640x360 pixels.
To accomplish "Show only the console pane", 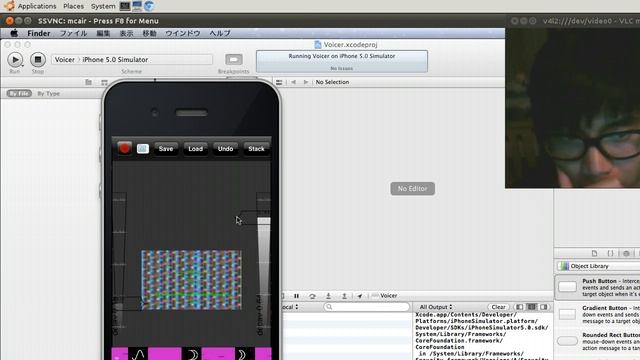I will tap(544, 307).
